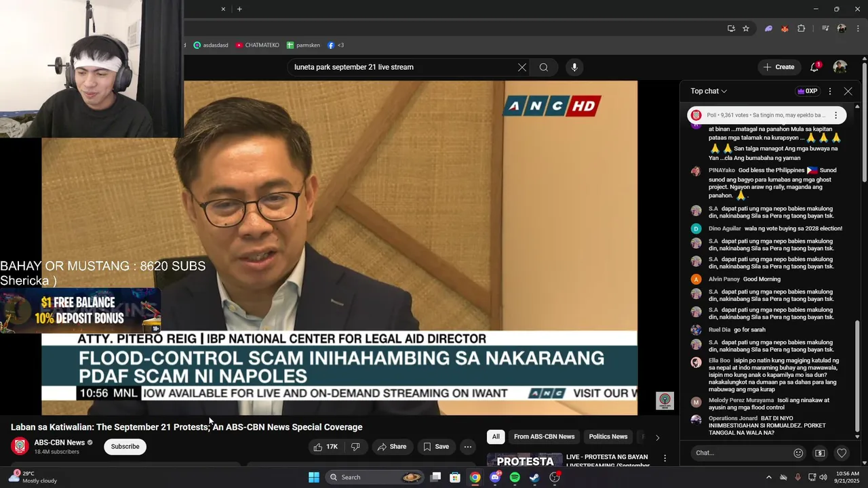Send a heart reaction in chat

842,453
